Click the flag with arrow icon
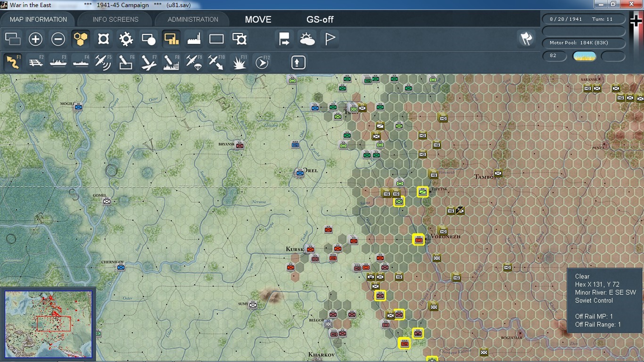This screenshot has width=644, height=362. point(284,39)
